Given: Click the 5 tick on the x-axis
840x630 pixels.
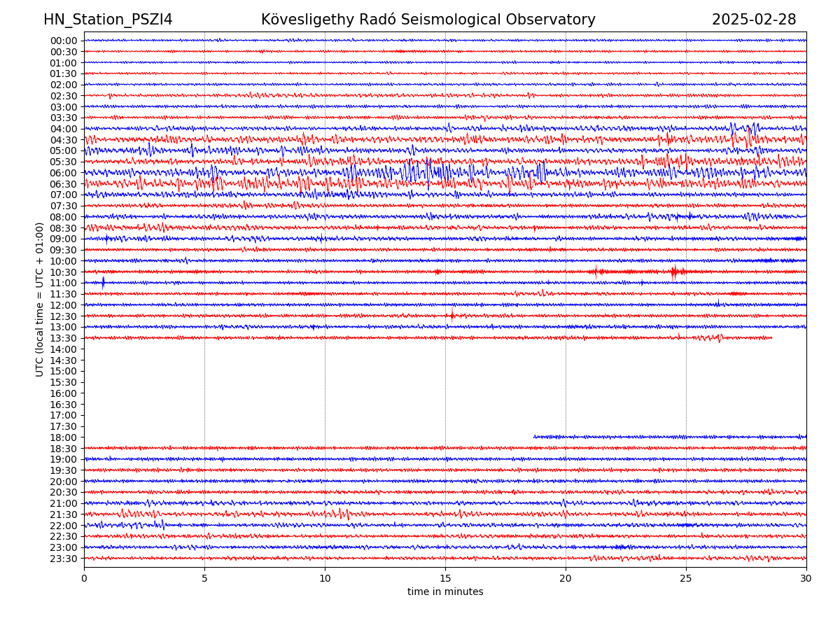Looking at the screenshot, I should point(204,579).
